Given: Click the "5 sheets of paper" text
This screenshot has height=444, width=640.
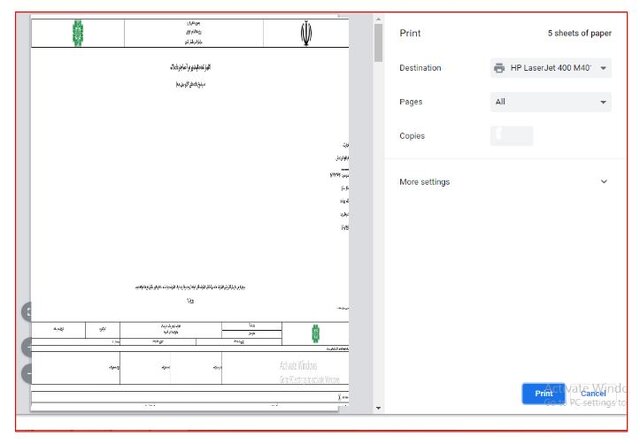Looking at the screenshot, I should click(579, 33).
